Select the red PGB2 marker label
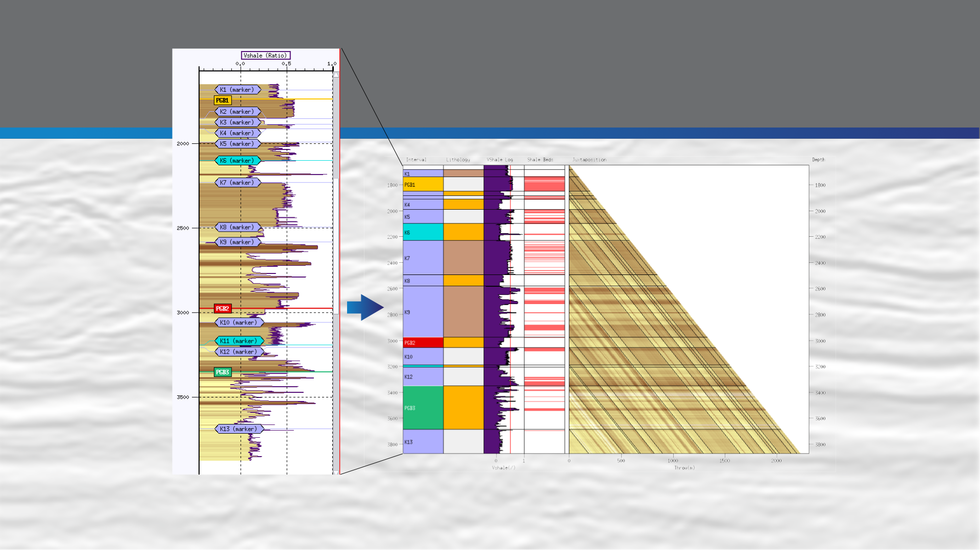This screenshot has height=551, width=980. coord(223,309)
